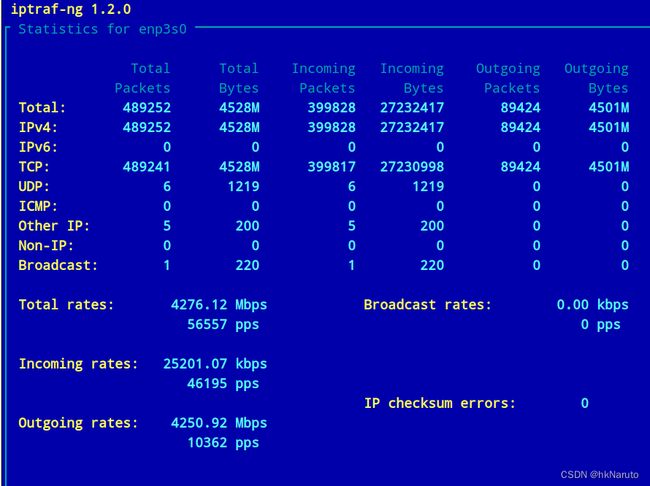Click the Incoming Bytes column header

point(412,78)
